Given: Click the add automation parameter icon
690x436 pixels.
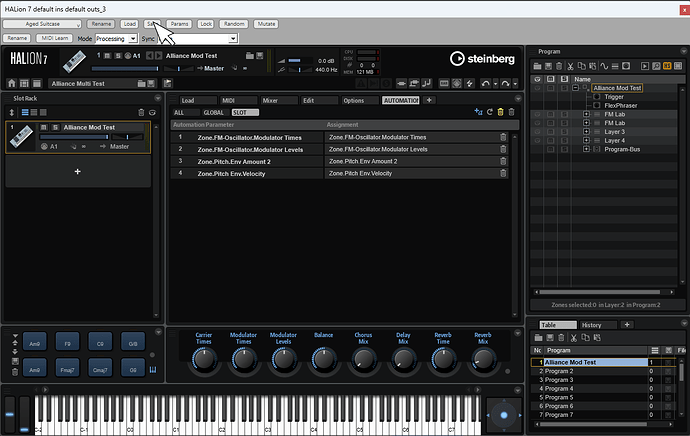Looking at the screenshot, I should [478, 112].
